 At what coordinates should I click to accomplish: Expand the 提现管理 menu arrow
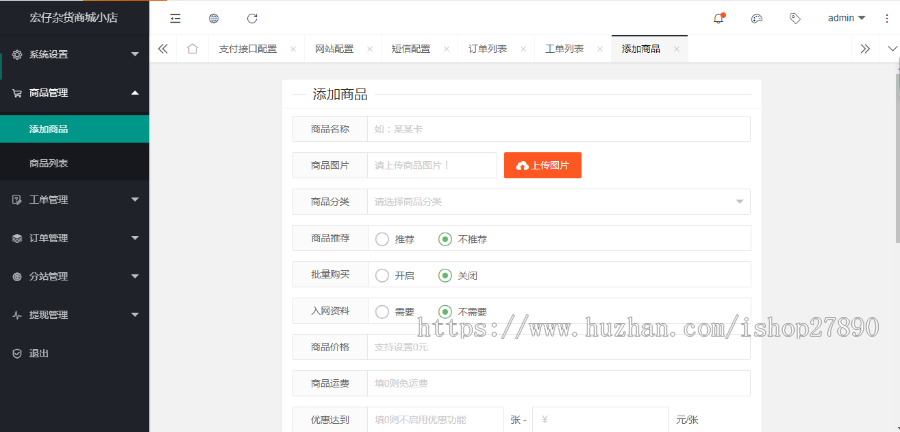(135, 315)
